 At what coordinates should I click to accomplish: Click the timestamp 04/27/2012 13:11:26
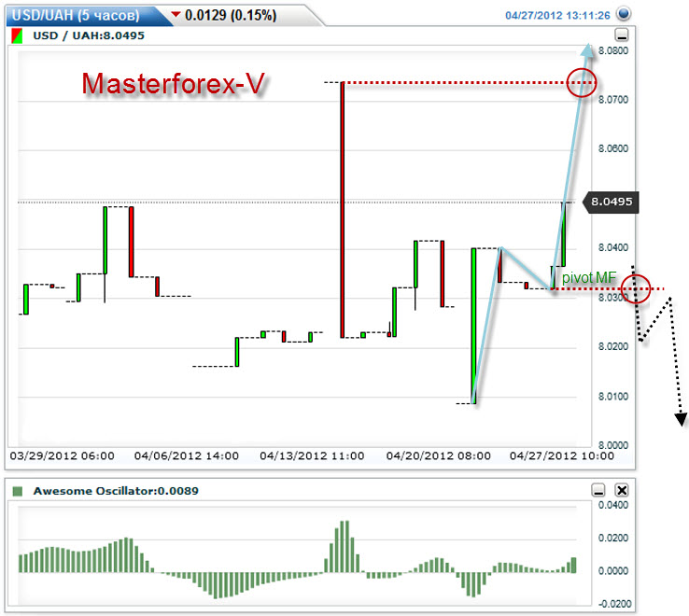(x=557, y=15)
